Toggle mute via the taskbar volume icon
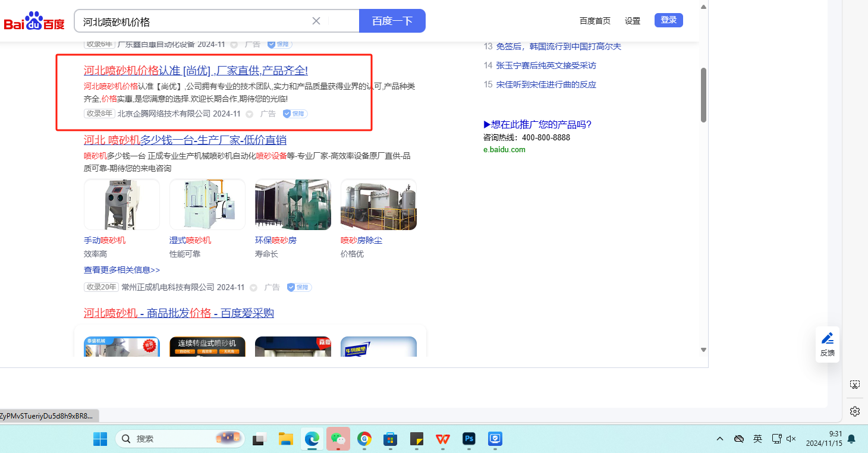 (x=791, y=439)
